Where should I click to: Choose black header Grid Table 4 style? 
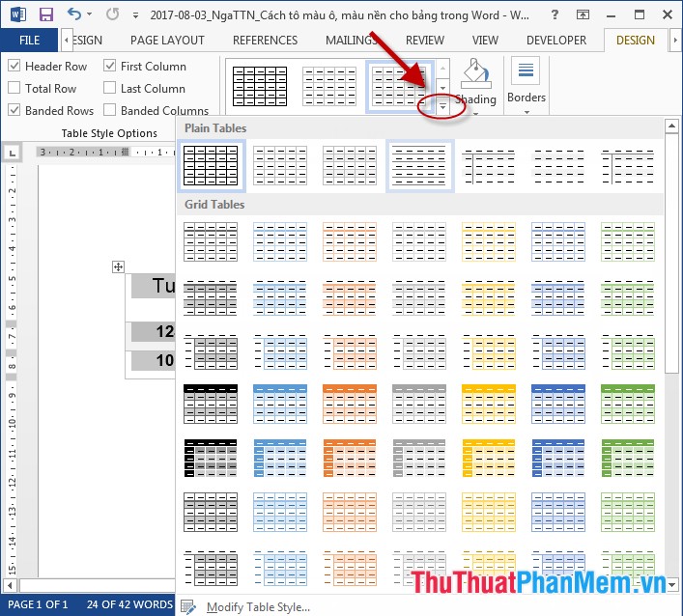pyautogui.click(x=211, y=404)
